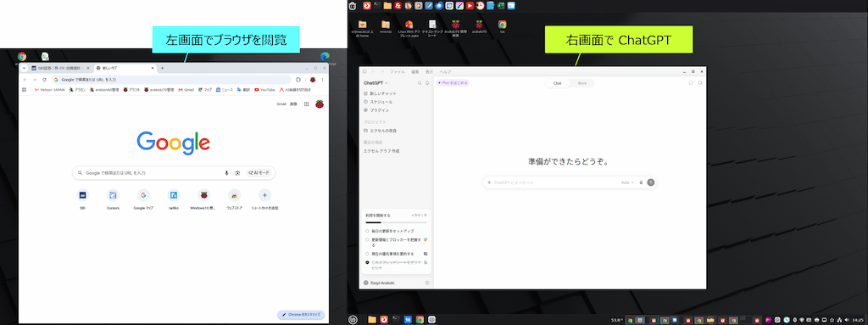
Task: Open the Cursors shortcut tile
Action: coord(113,195)
